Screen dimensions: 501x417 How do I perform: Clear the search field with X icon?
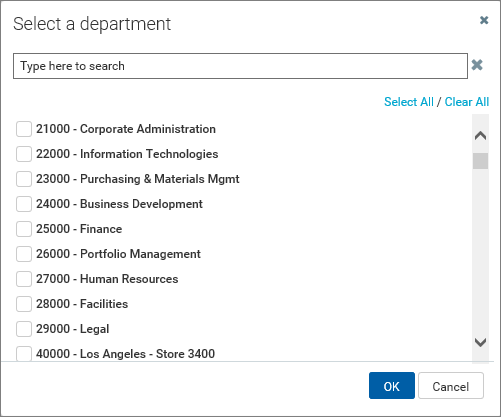pos(477,65)
